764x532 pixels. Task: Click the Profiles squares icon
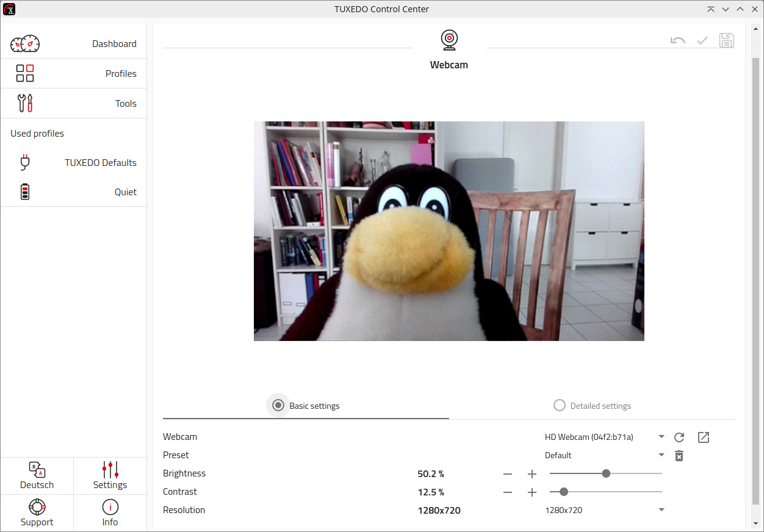coord(25,73)
